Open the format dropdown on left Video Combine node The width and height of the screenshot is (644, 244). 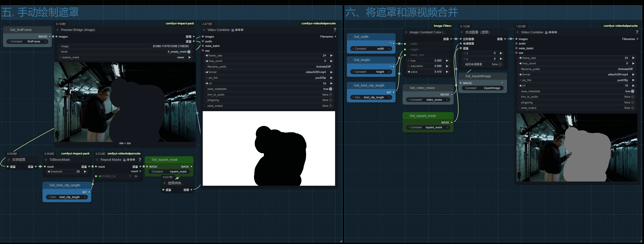point(269,72)
